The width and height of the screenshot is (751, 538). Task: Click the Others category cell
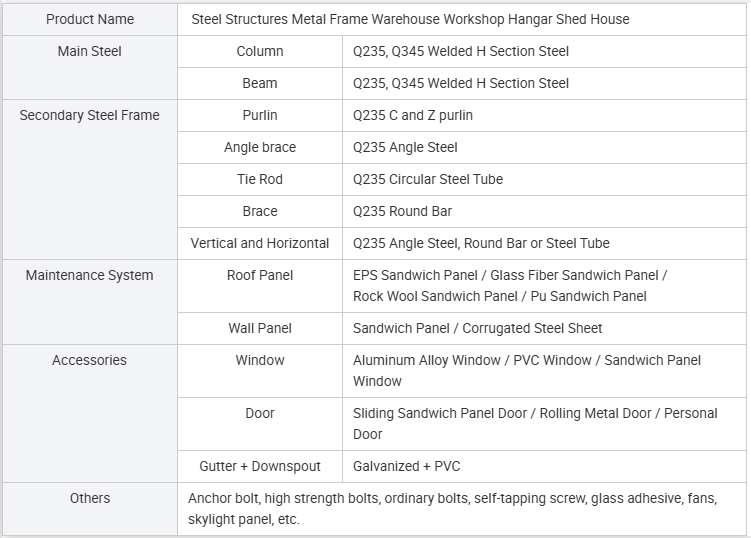90,509
